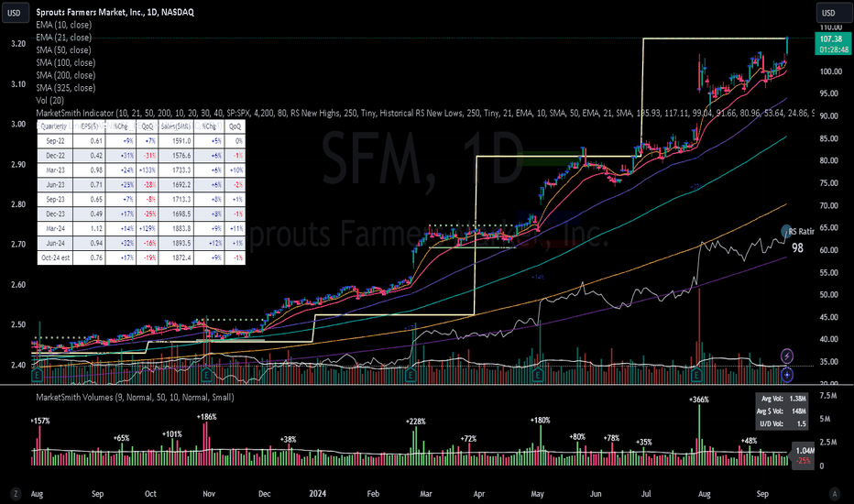Viewport: 854px width, 504px height.
Task: Select the Vol (20) indicator legend
Action: 50,100
